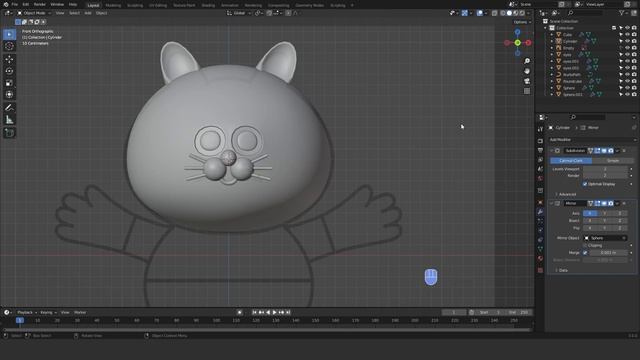Select the Move tool
The image size is (640, 360).
(9, 59)
